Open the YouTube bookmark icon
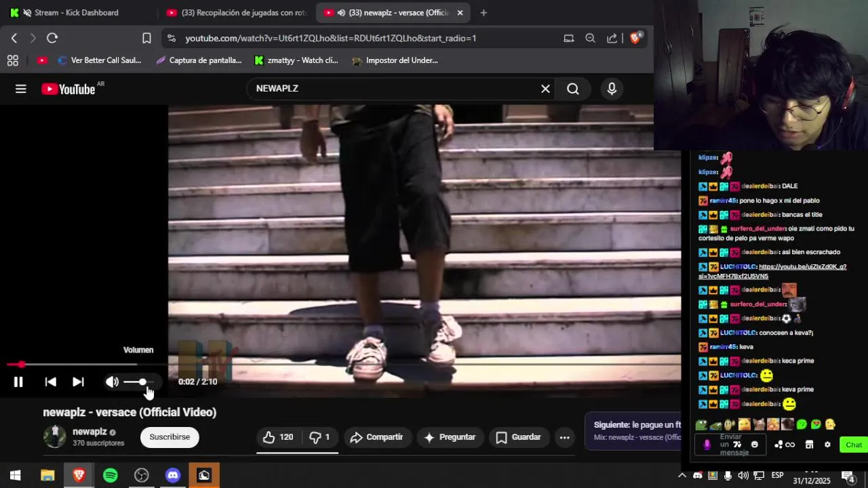The height and width of the screenshot is (488, 868). point(42,60)
